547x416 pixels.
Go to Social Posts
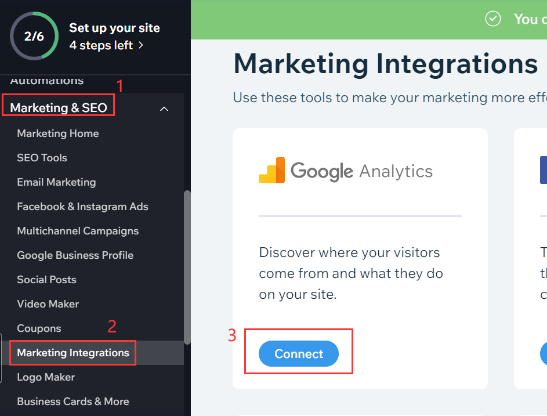pyautogui.click(x=47, y=280)
